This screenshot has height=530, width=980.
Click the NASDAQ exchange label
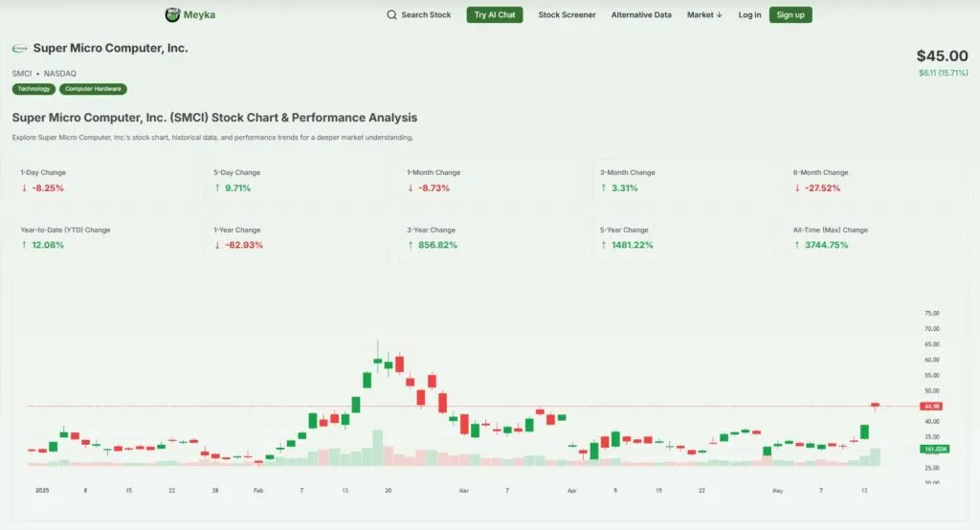click(x=60, y=73)
